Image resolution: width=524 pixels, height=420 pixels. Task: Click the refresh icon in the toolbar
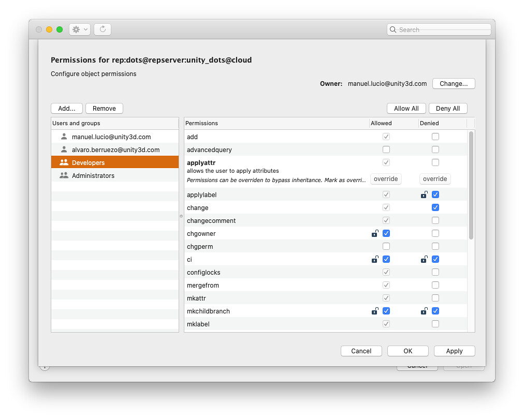click(102, 29)
